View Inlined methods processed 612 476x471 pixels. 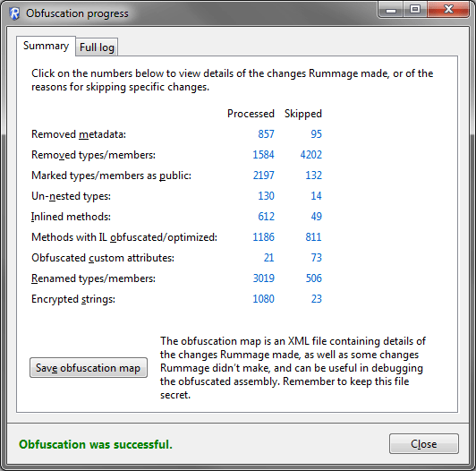pyautogui.click(x=266, y=217)
